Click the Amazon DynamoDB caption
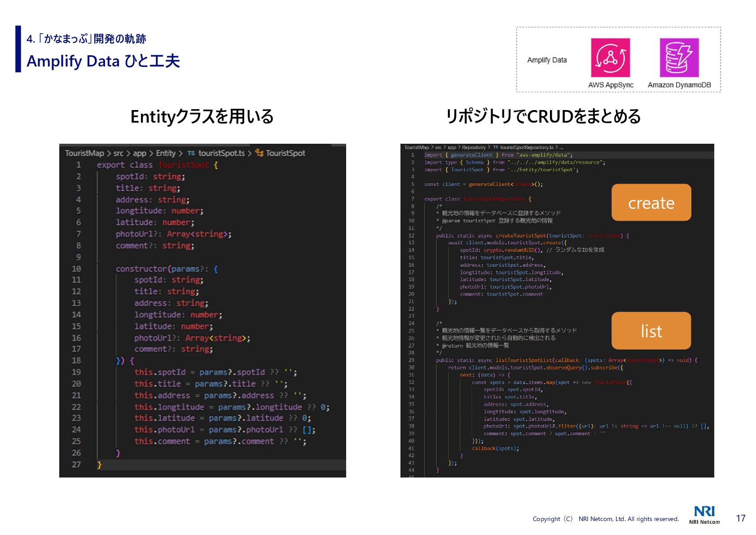Image resolution: width=756 pixels, height=535 pixels. 679,85
